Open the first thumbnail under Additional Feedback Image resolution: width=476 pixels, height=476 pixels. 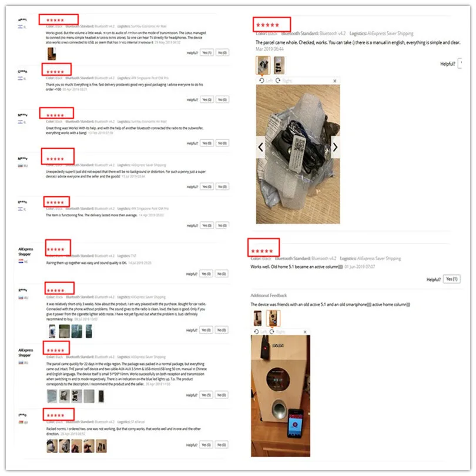pyautogui.click(x=257, y=318)
